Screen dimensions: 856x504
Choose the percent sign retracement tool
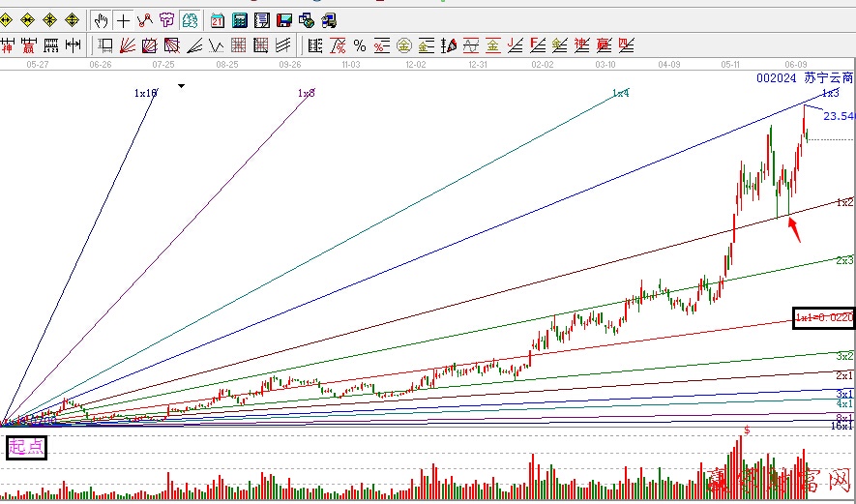tap(359, 44)
